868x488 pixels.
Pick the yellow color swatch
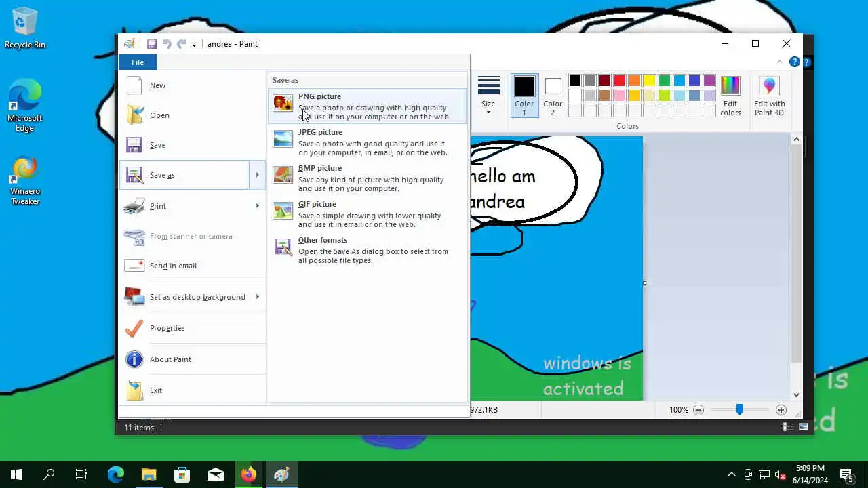point(650,81)
